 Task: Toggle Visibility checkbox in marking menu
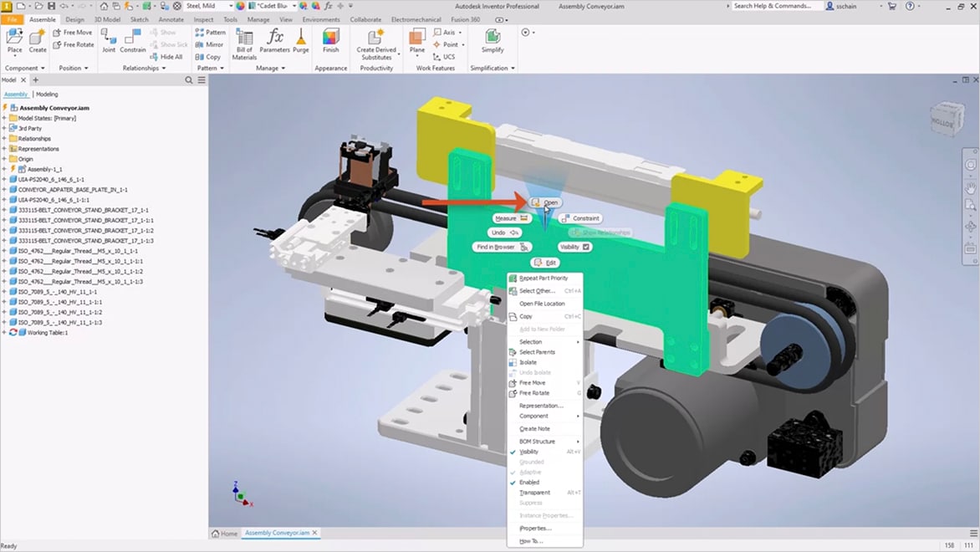click(586, 247)
